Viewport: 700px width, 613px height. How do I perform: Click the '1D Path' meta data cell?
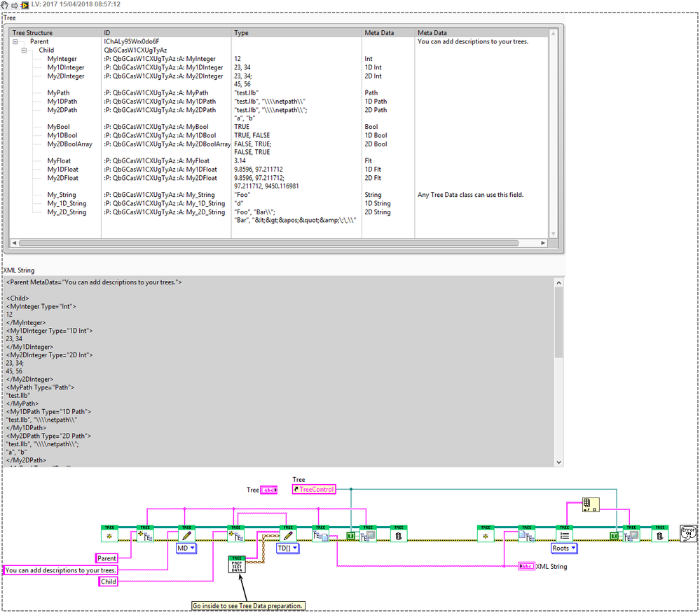point(376,102)
